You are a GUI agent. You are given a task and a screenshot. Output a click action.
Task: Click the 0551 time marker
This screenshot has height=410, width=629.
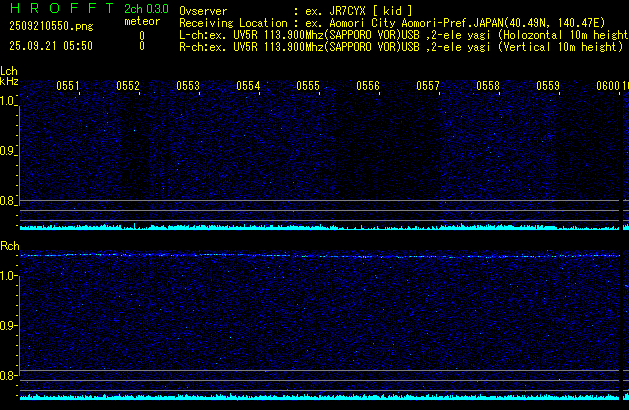tap(68, 87)
